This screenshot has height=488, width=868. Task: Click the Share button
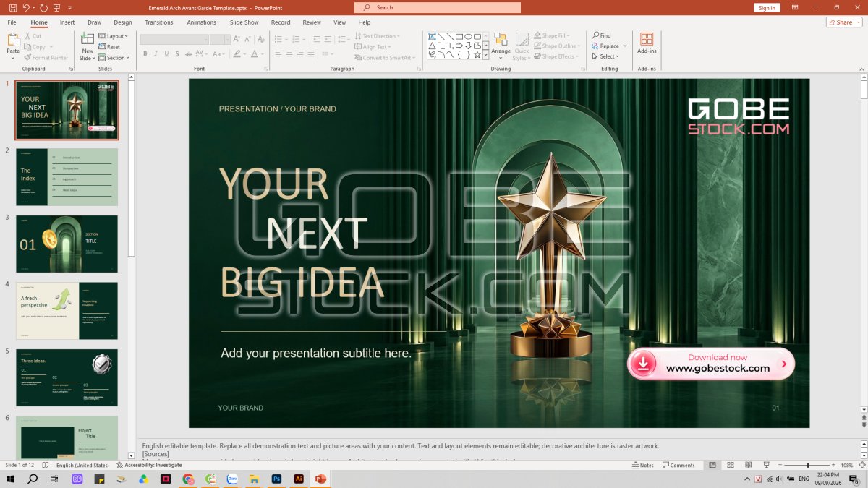[x=843, y=22]
